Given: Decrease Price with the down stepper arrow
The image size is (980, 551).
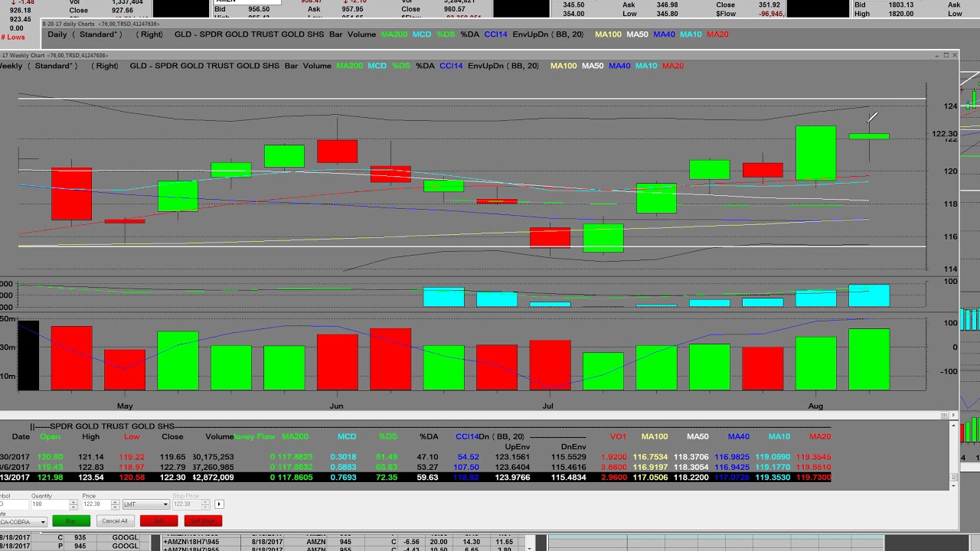Looking at the screenshot, I should point(116,507).
